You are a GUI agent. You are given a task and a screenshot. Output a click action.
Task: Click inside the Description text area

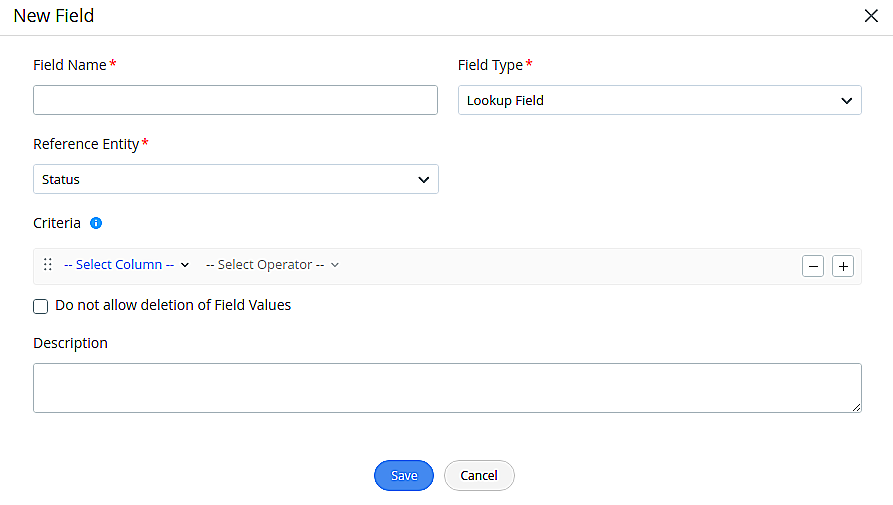447,388
